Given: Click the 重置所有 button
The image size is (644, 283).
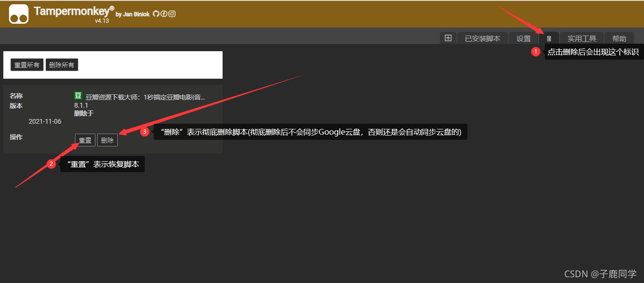Looking at the screenshot, I should [27, 65].
